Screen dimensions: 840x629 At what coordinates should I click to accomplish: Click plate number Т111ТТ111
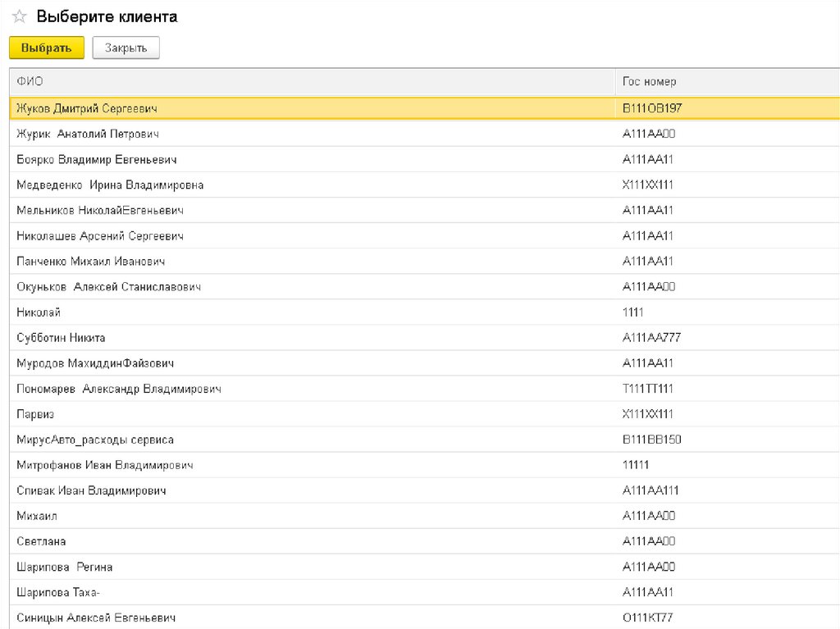coord(647,389)
